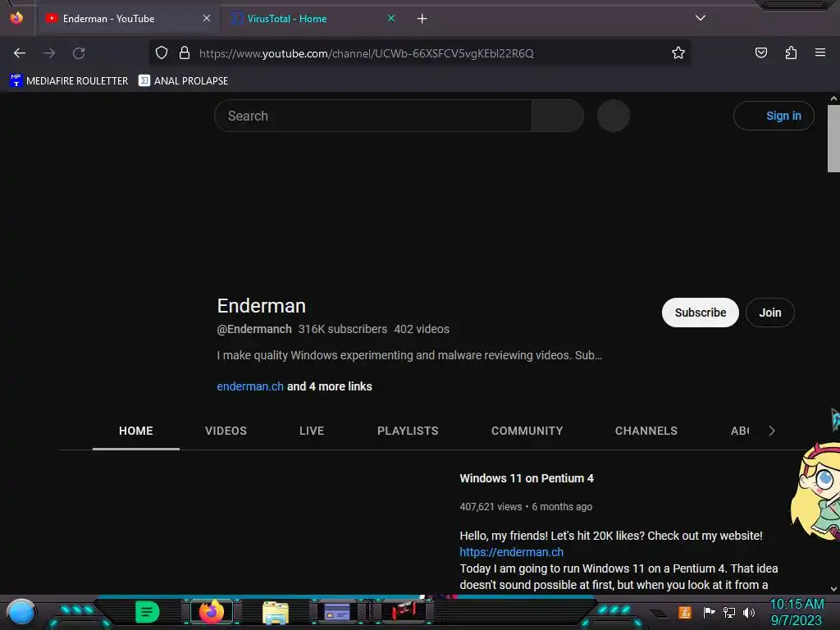
Task: Click the padlock site security icon
Action: pos(185,53)
